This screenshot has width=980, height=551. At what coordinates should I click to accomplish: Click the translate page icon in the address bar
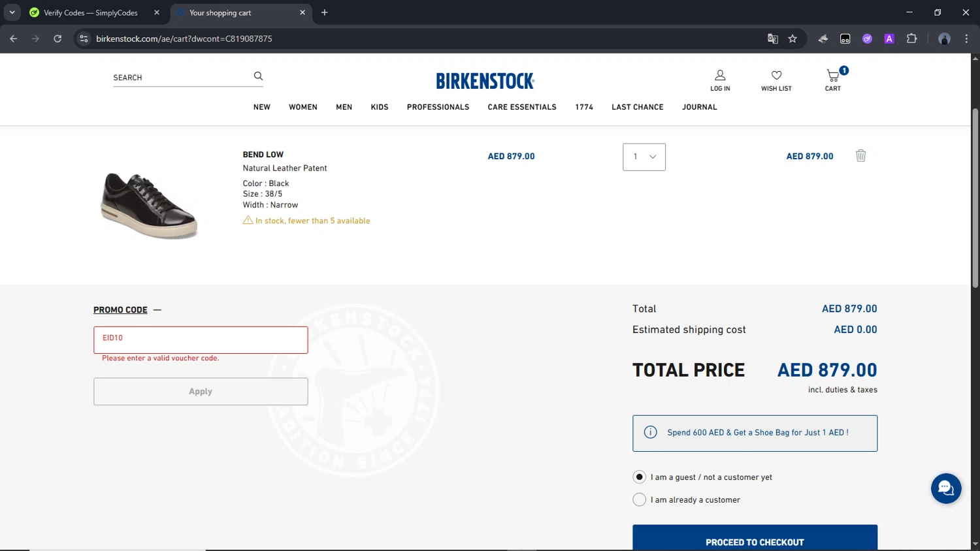tap(773, 39)
